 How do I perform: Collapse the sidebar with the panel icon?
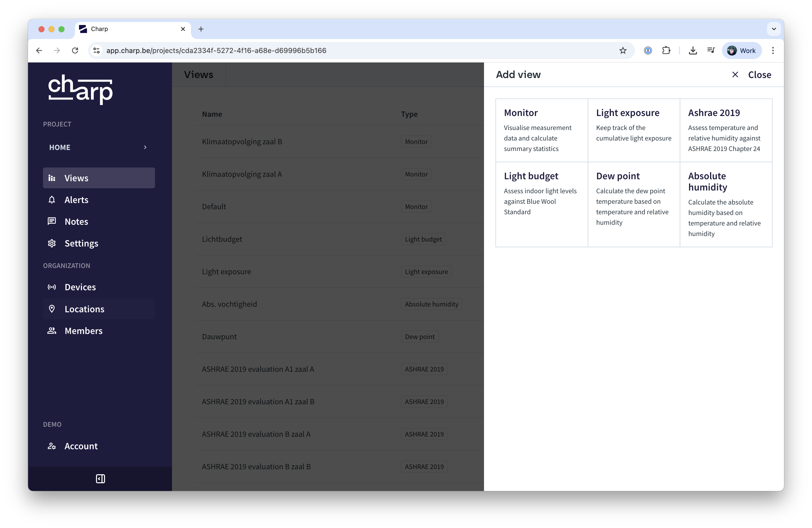[100, 479]
